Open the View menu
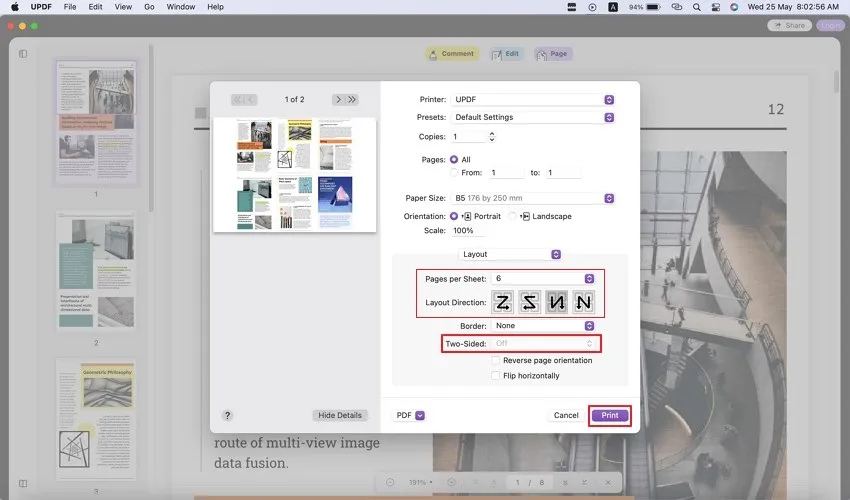Viewport: 850px width, 500px height. pos(123,7)
